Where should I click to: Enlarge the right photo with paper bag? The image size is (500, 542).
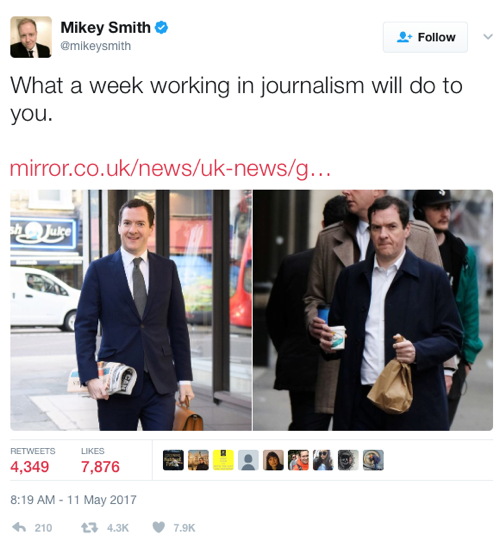373,310
